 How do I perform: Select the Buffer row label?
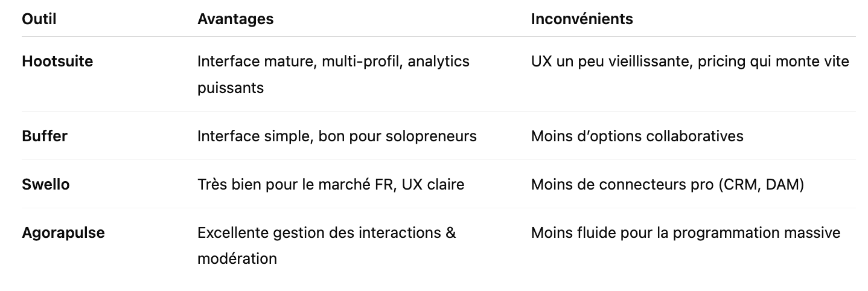click(x=45, y=136)
